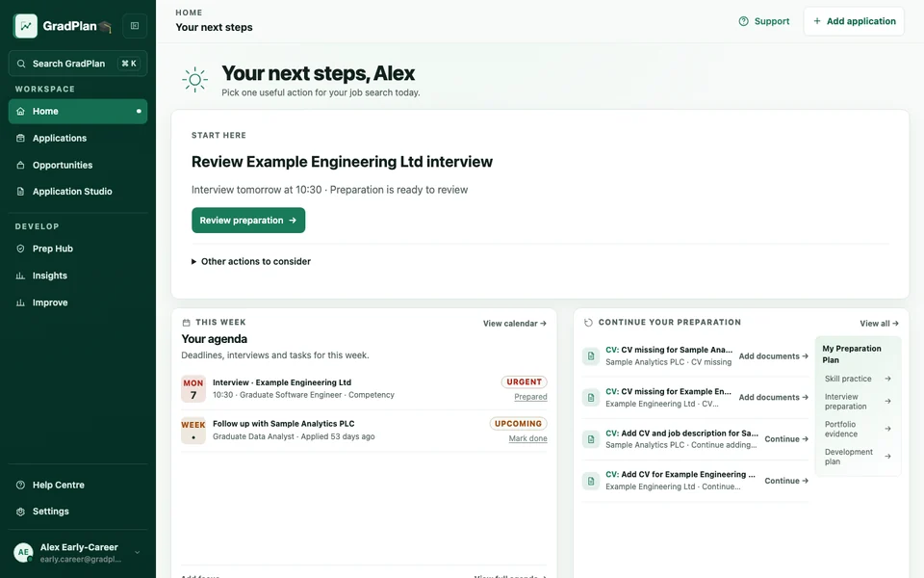This screenshot has width=924, height=578.
Task: Click the URGENT status badge
Action: (524, 382)
